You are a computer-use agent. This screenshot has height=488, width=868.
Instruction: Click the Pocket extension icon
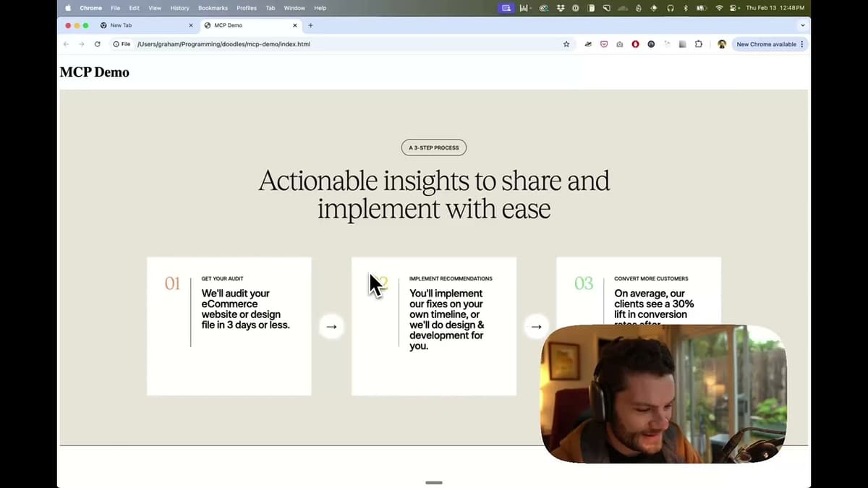point(604,44)
